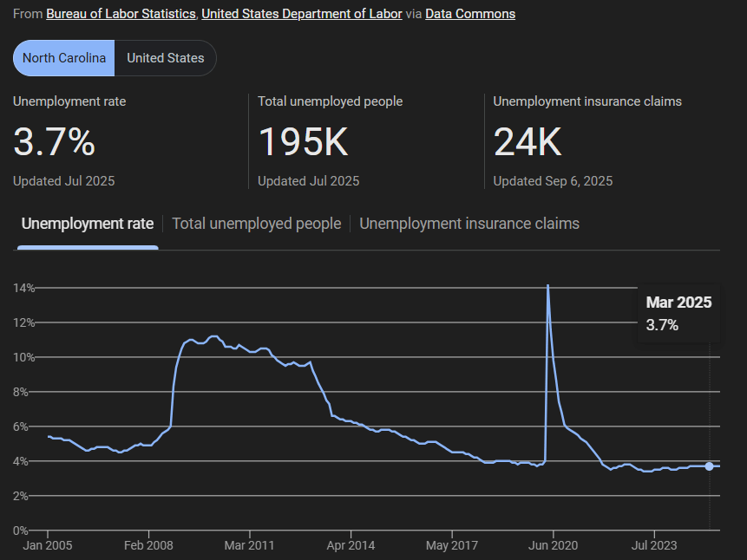Click the Feb 2008 x-axis label
Image resolution: width=747 pixels, height=560 pixels.
pos(148,546)
